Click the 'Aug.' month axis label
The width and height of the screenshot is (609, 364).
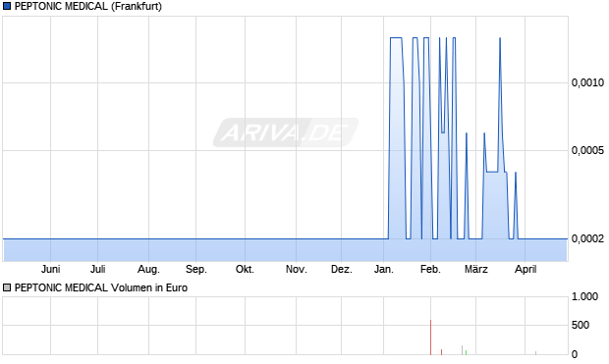pyautogui.click(x=148, y=269)
